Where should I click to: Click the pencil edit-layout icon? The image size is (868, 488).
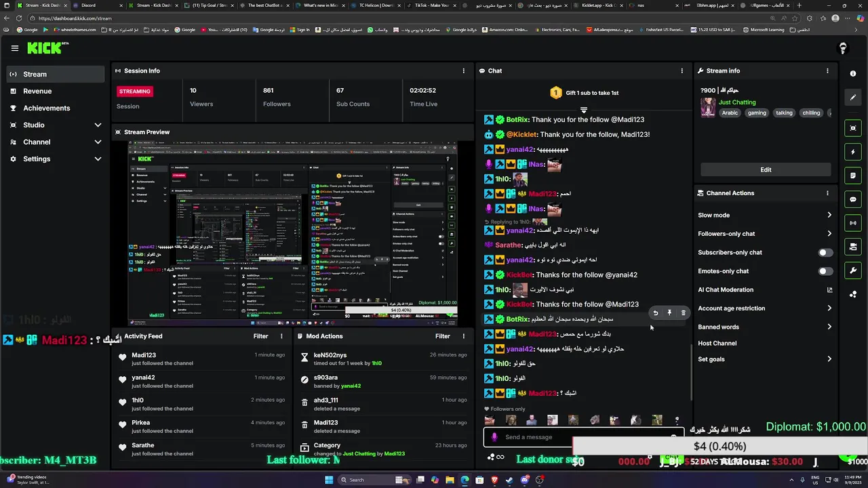click(x=853, y=97)
